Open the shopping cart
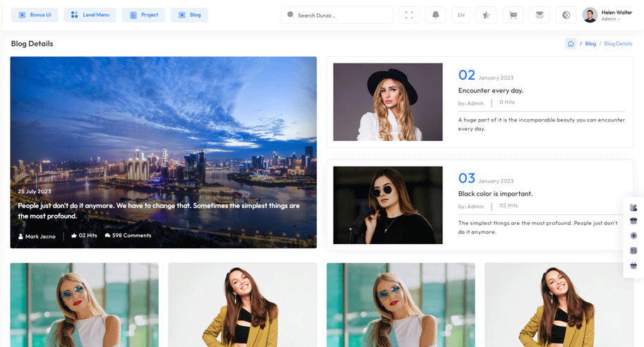 pyautogui.click(x=513, y=15)
